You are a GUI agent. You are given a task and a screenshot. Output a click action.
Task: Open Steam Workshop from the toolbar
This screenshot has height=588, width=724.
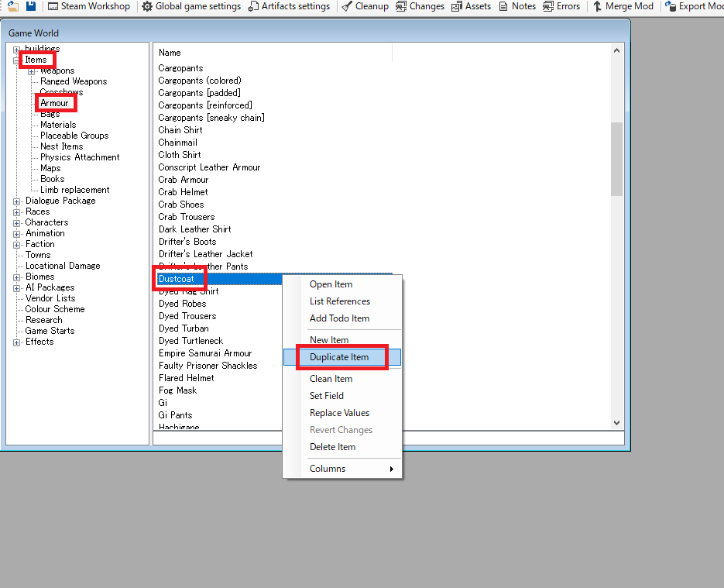click(x=89, y=6)
